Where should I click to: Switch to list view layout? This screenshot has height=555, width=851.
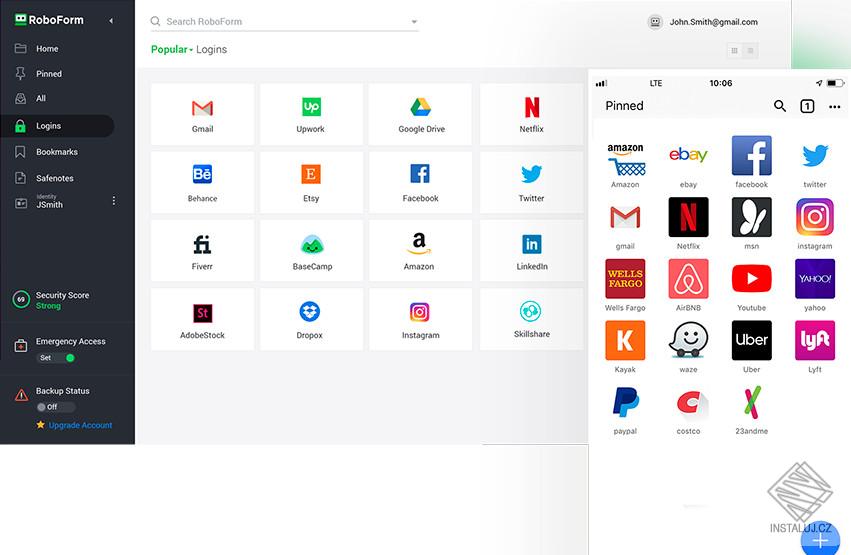coord(751,50)
